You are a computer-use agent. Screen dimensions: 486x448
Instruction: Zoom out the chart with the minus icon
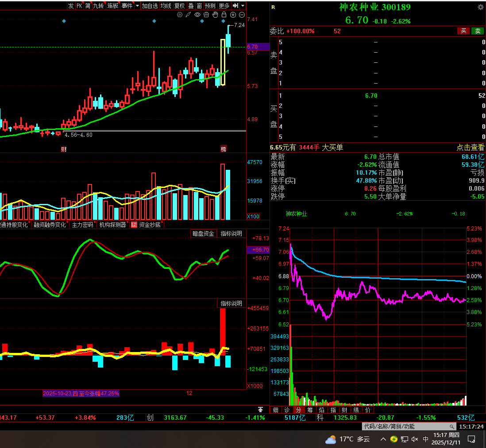(242, 15)
